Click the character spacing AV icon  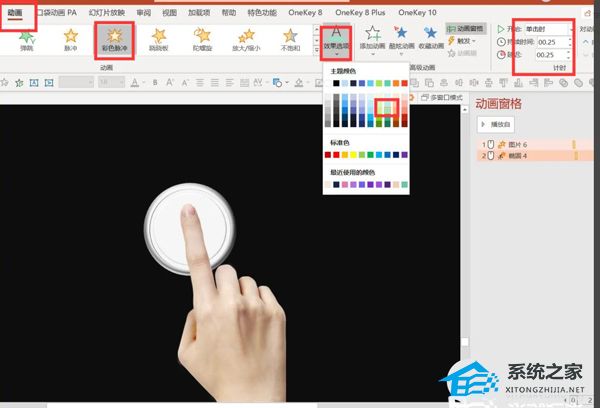pos(258,82)
